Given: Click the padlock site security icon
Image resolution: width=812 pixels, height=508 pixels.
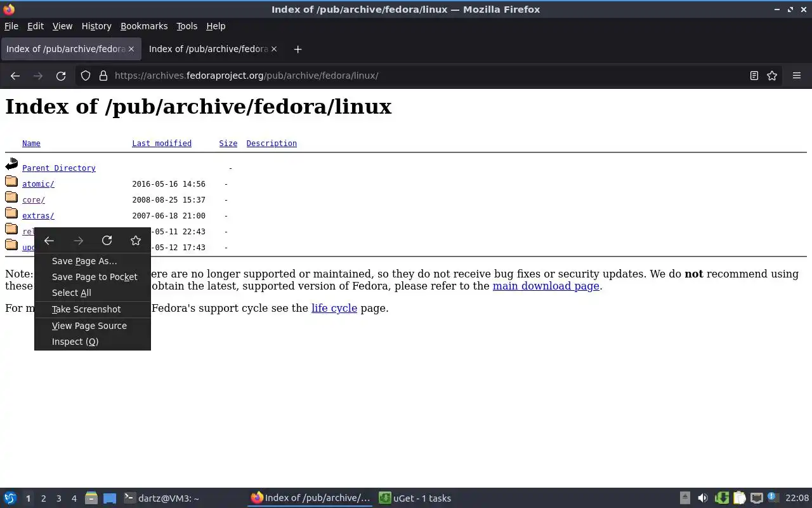Looking at the screenshot, I should pos(103,76).
